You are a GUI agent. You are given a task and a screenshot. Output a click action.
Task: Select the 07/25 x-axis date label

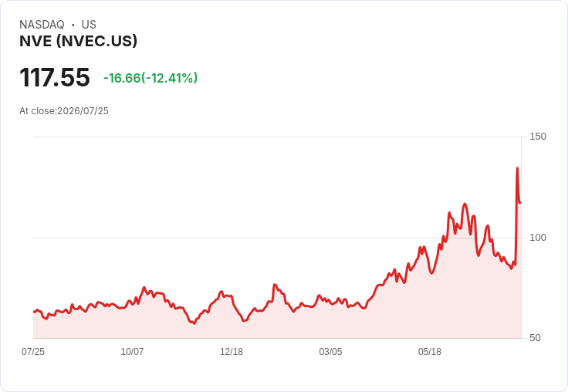tap(33, 352)
